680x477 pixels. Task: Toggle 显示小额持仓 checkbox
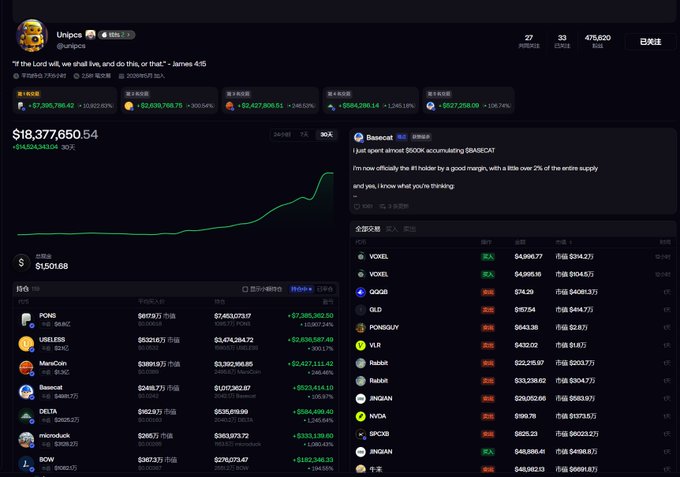[x=245, y=289]
